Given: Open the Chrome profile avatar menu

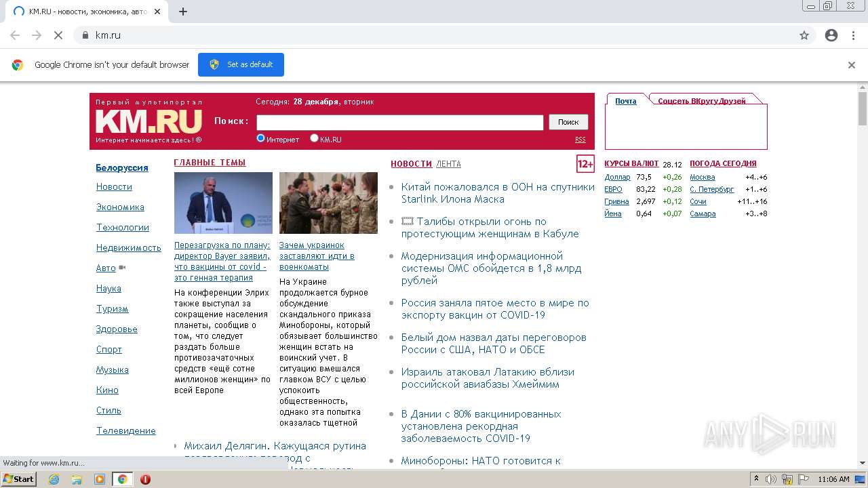Looking at the screenshot, I should point(831,35).
